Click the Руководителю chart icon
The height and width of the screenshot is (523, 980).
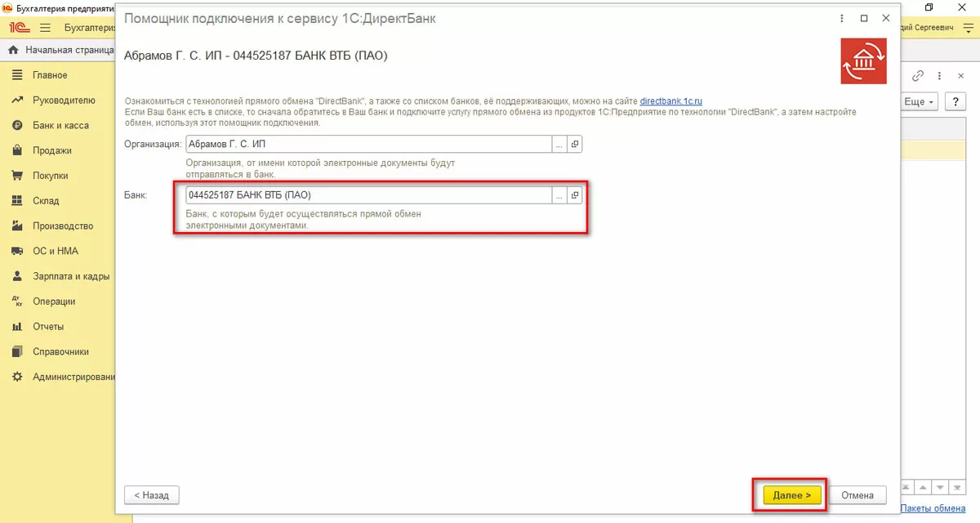pyautogui.click(x=16, y=101)
